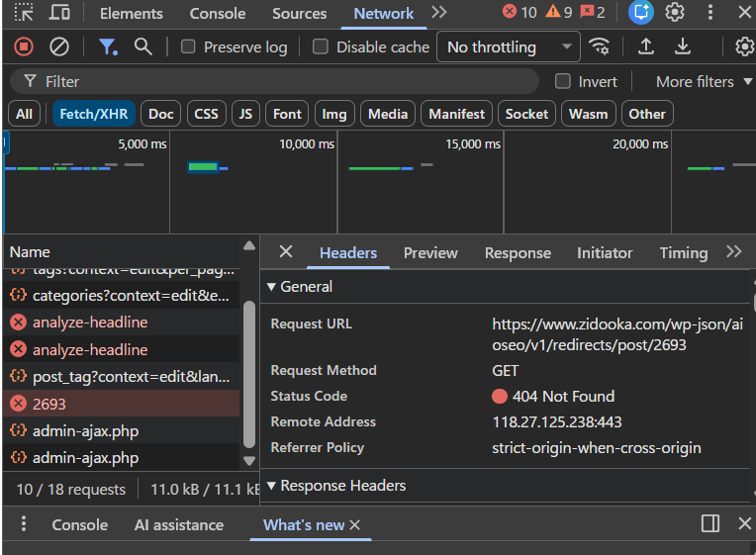The width and height of the screenshot is (756, 555).
Task: Open network conditions wifi icon
Action: click(x=599, y=46)
